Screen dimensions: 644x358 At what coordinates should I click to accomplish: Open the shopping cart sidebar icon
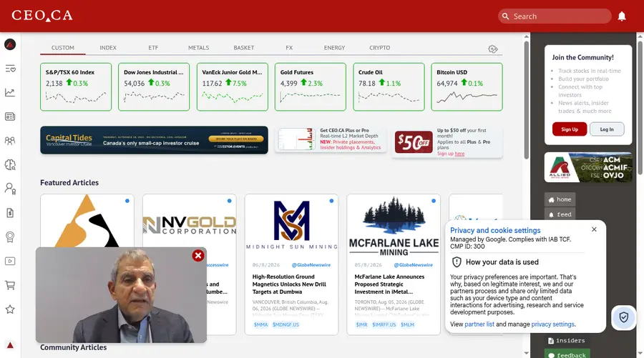10,285
